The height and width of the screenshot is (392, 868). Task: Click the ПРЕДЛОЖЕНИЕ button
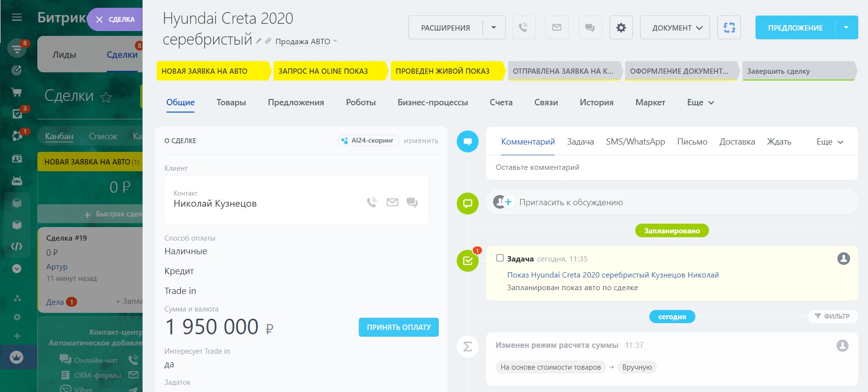coord(795,28)
